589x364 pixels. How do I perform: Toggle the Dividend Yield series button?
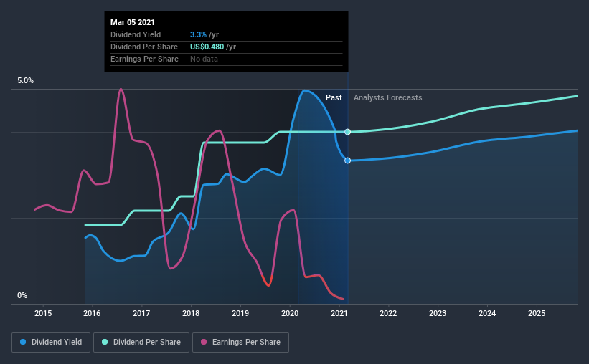tap(51, 343)
